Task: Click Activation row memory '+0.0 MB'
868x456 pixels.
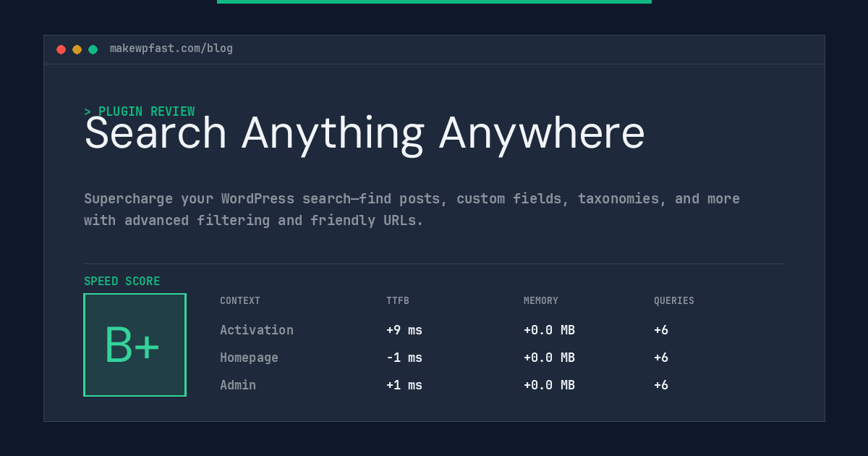Action: tap(549, 330)
